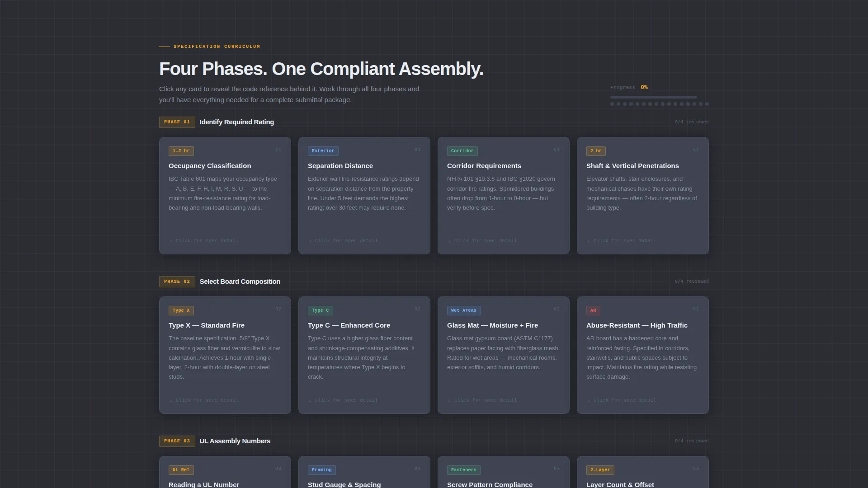Click the orange '0%' progress value

click(x=644, y=87)
